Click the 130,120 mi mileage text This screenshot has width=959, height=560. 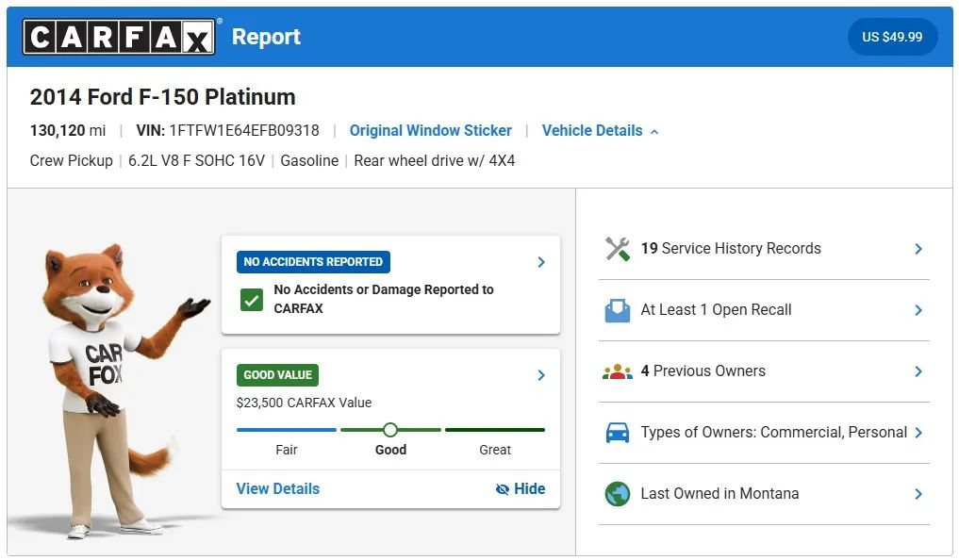[68, 131]
